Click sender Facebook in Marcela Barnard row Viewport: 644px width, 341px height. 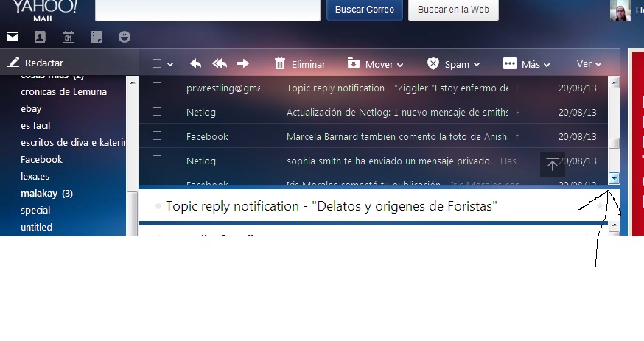207,136
